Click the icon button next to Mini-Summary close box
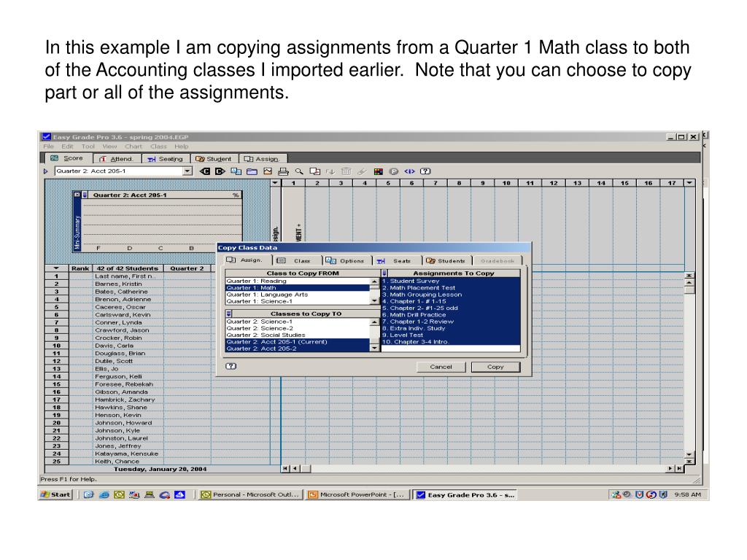This screenshot has height=560, width=747. click(x=85, y=195)
